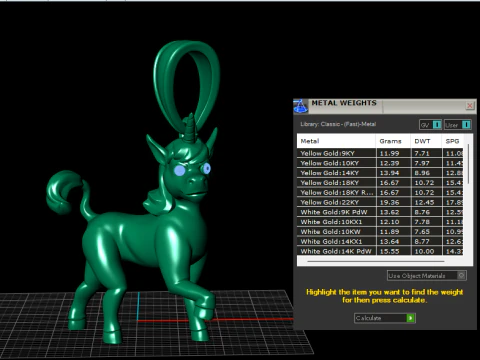The height and width of the screenshot is (360, 480).
Task: Select the White Gold:14KX1 row
Action: click(380, 241)
